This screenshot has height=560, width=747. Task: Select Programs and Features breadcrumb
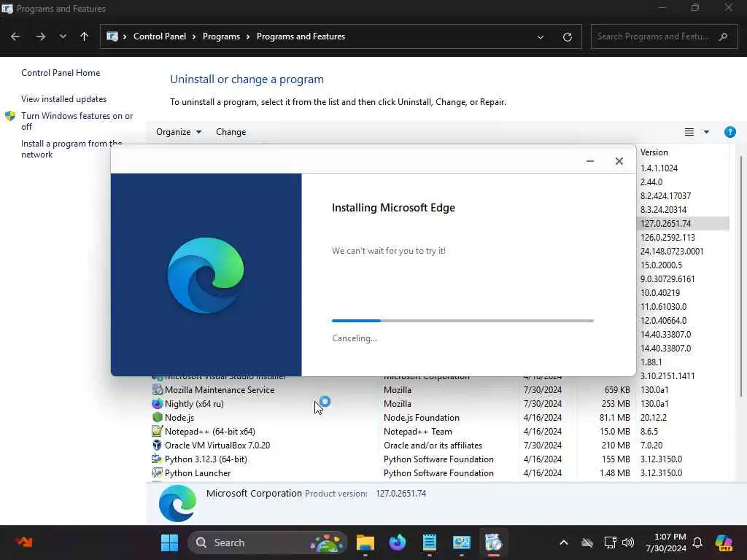coord(301,36)
